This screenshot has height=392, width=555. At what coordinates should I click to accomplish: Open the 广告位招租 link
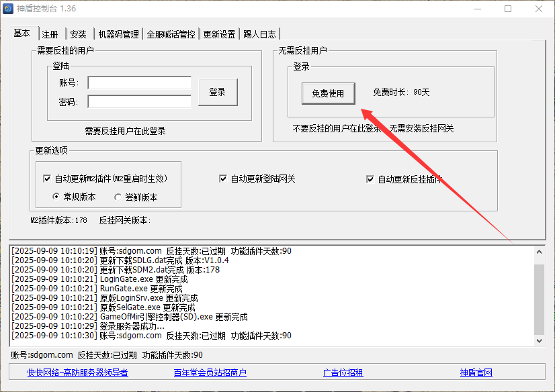pos(343,373)
